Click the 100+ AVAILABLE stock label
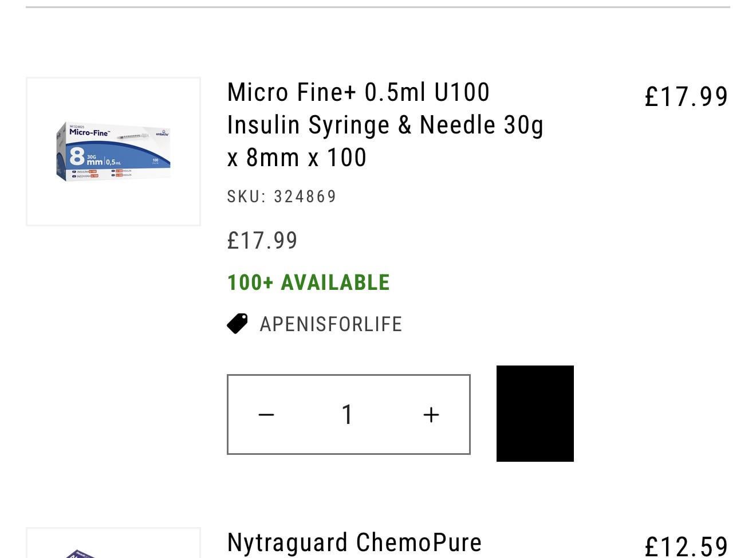The width and height of the screenshot is (756, 558). tap(309, 282)
